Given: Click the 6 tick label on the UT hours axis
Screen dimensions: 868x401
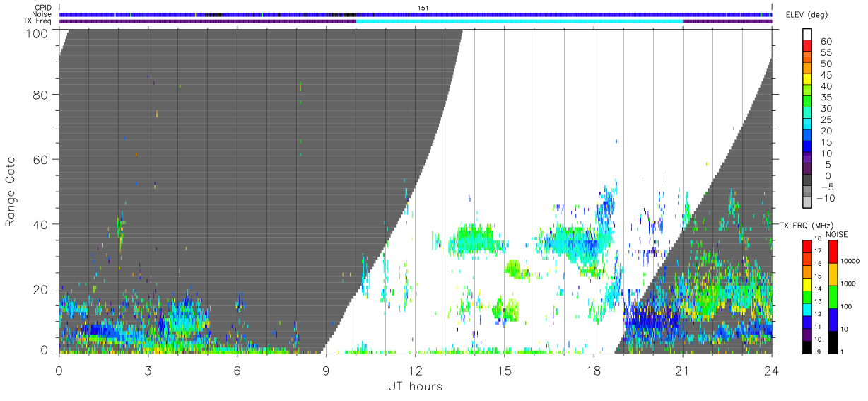Looking at the screenshot, I should tap(237, 370).
